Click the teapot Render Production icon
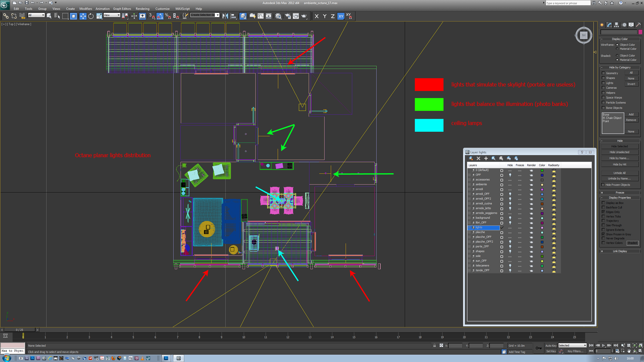Screen dimensions: 644x362 tap(304, 16)
